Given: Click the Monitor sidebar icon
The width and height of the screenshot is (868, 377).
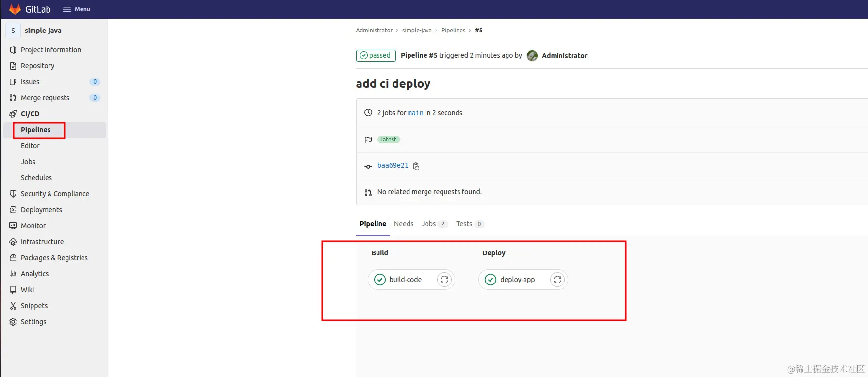Looking at the screenshot, I should 13,226.
